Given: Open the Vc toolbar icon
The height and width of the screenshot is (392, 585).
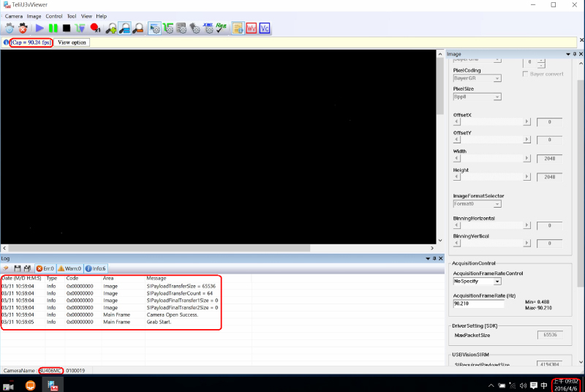Looking at the screenshot, I should (265, 29).
